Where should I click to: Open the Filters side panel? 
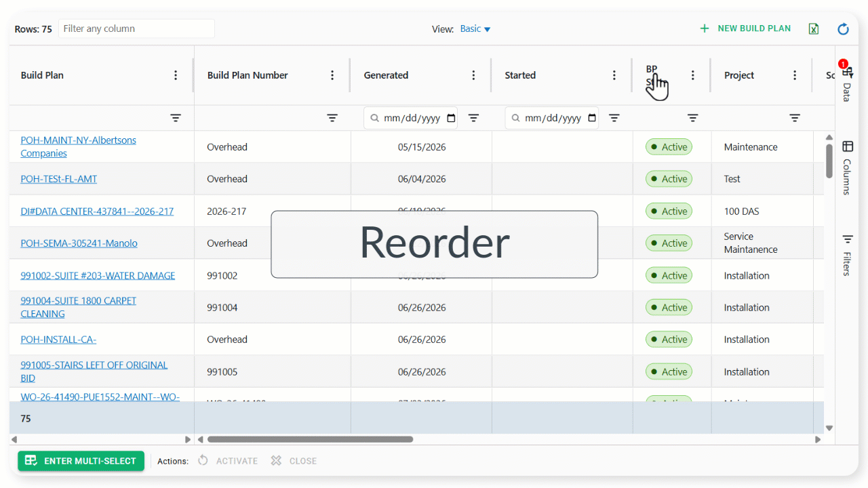(847, 255)
